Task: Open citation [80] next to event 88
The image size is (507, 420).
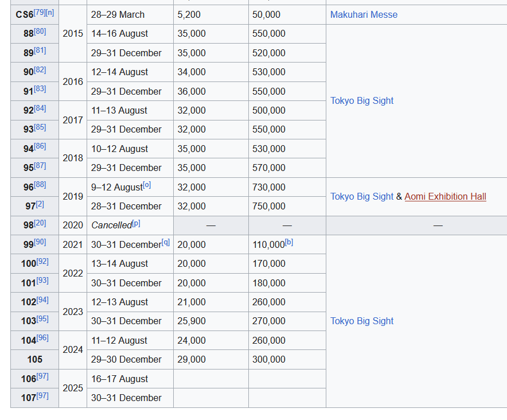Action: [40, 32]
